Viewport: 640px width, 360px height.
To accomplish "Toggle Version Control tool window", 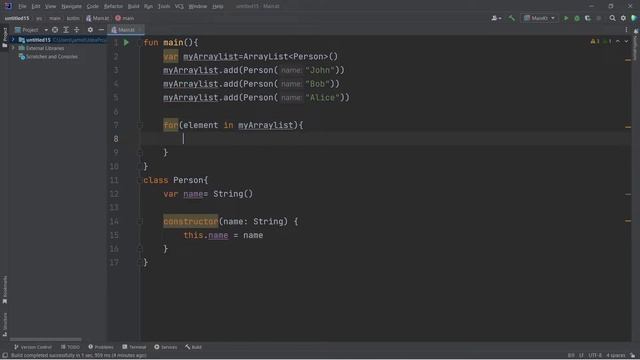I will coord(33,347).
